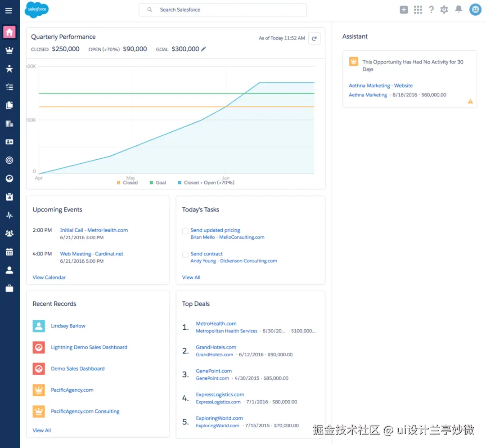Open Brian Mello contact link

coord(202,237)
